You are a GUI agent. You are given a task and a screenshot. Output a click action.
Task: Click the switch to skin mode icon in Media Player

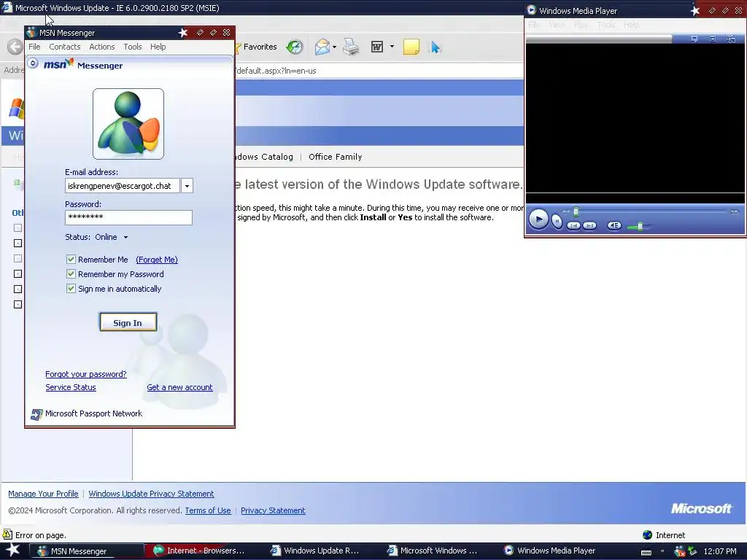tap(731, 39)
